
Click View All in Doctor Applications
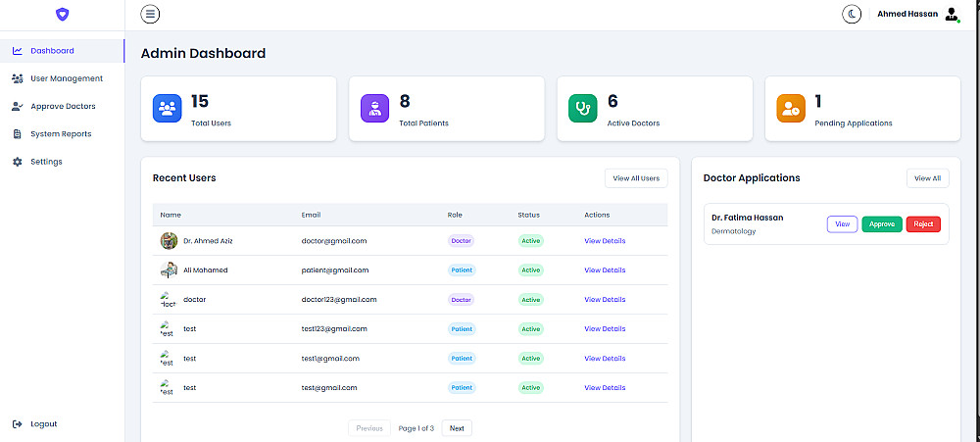tap(927, 178)
